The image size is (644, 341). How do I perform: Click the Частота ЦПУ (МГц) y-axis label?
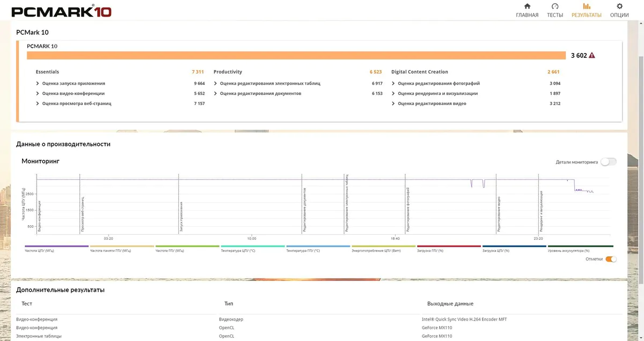(24, 204)
